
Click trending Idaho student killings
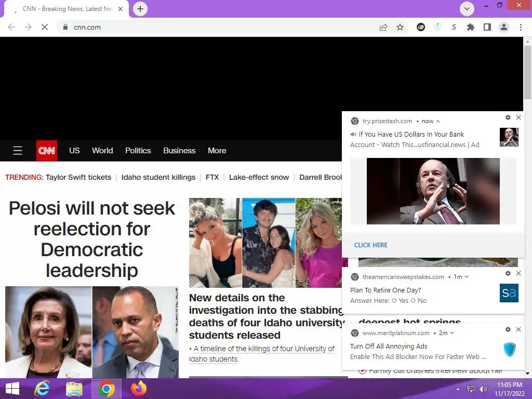(158, 178)
